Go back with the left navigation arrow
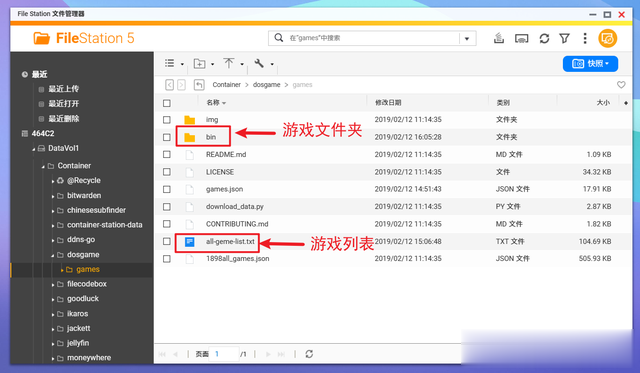The image size is (640, 373). tap(169, 84)
